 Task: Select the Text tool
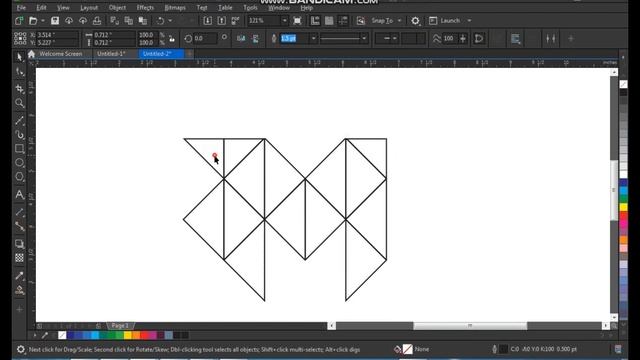(x=19, y=194)
